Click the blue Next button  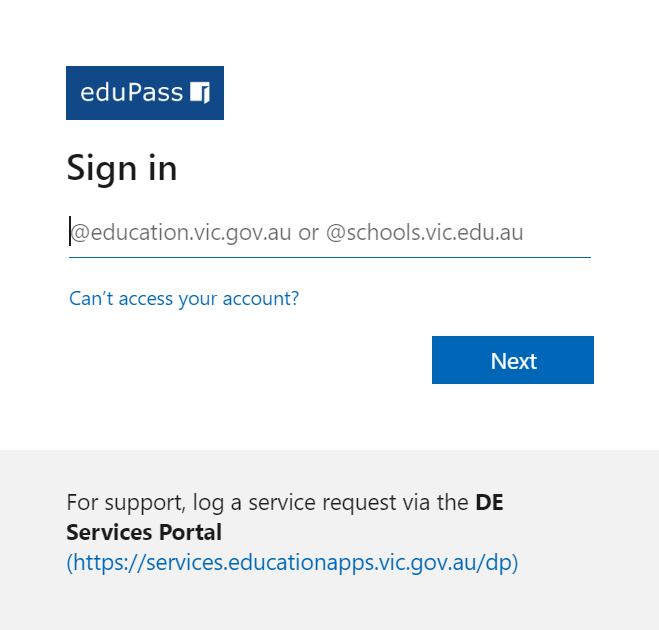tap(513, 360)
